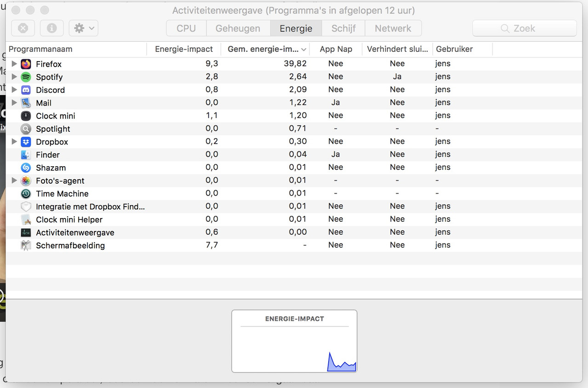Click the Spotify app icon
Screen dimensions: 588x388
coord(26,77)
